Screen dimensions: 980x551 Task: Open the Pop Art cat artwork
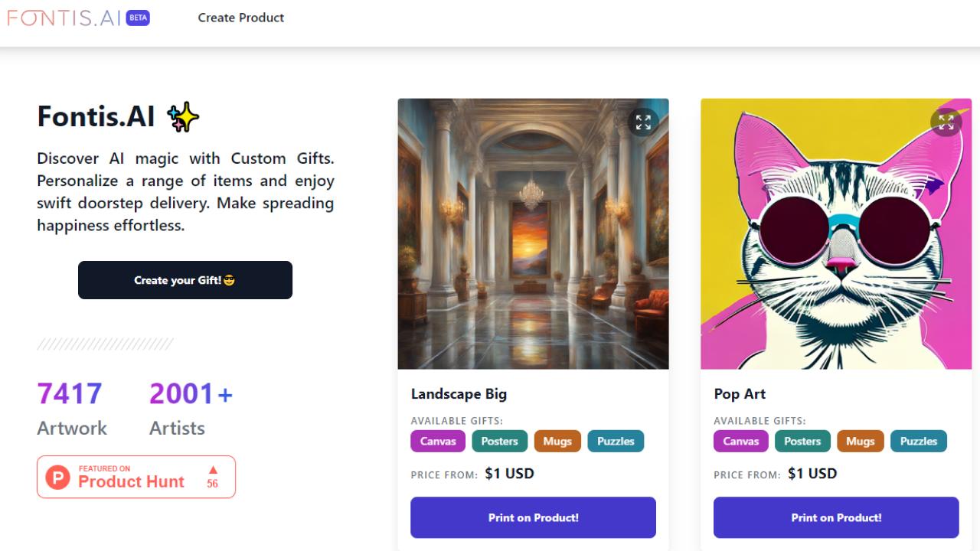coord(836,245)
